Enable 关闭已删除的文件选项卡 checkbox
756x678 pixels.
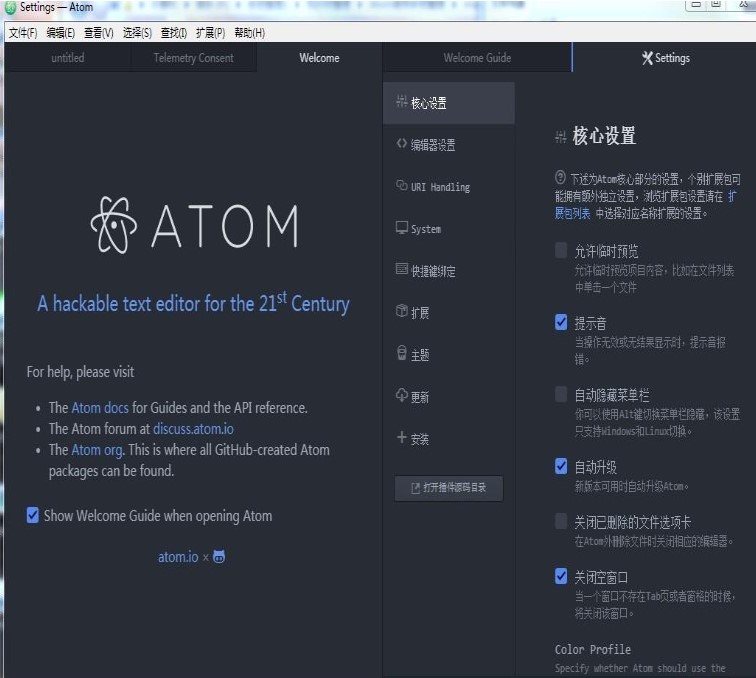tap(561, 521)
